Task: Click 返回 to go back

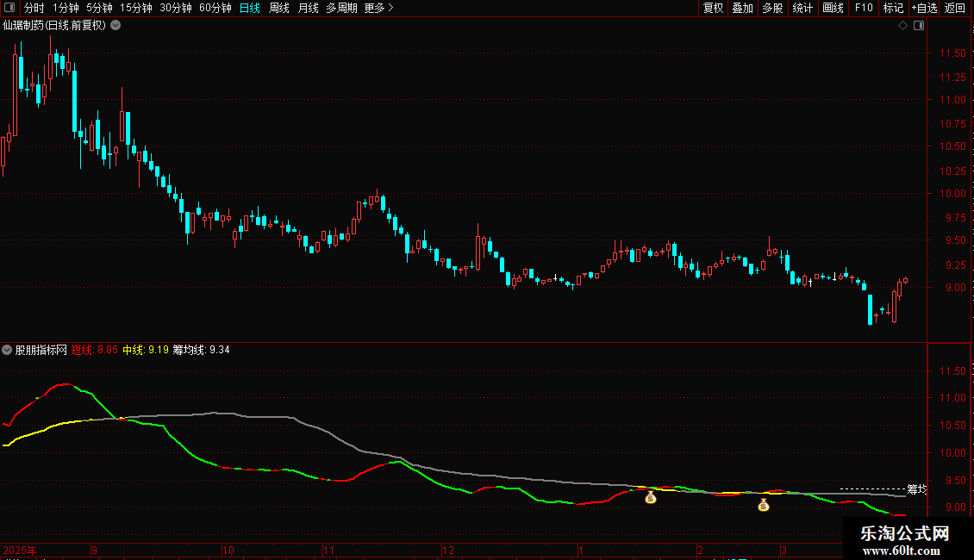Action: 955,8
